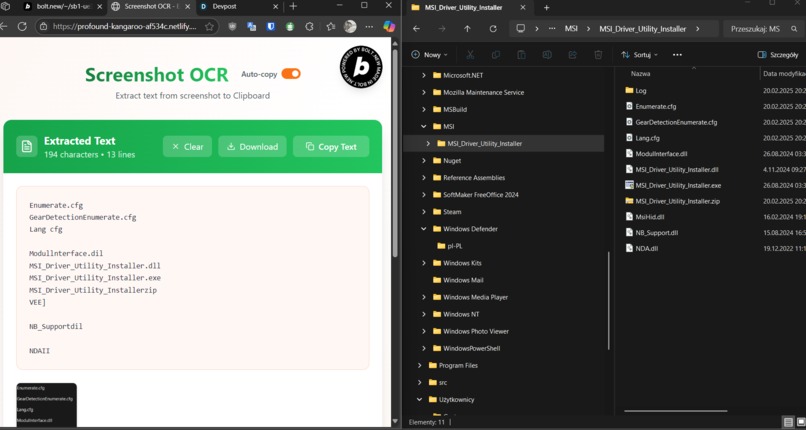Click the Copy Text button

point(331,146)
